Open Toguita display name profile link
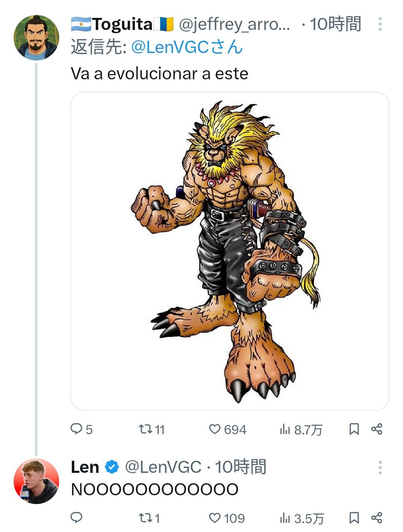 point(122,25)
